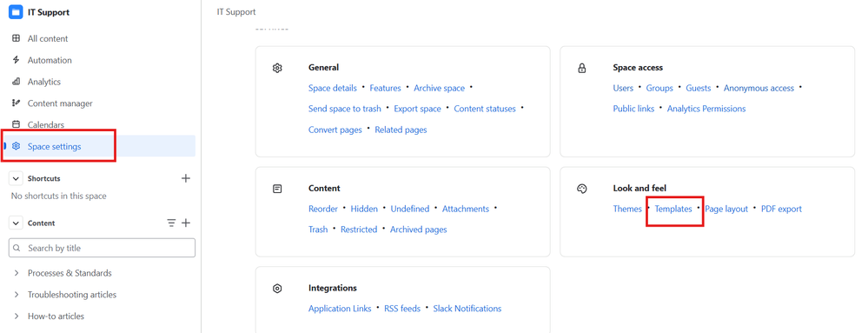
Task: Create content with Content plus icon
Action: click(186, 223)
